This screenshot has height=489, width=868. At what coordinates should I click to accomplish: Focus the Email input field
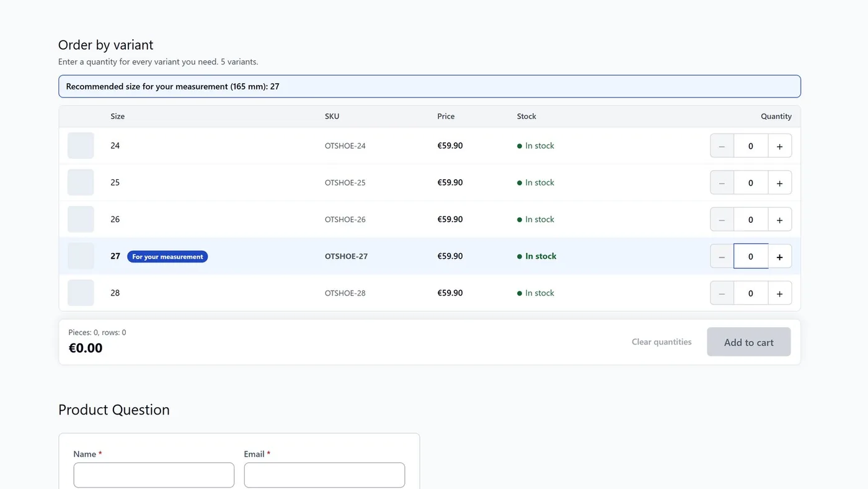coord(324,475)
